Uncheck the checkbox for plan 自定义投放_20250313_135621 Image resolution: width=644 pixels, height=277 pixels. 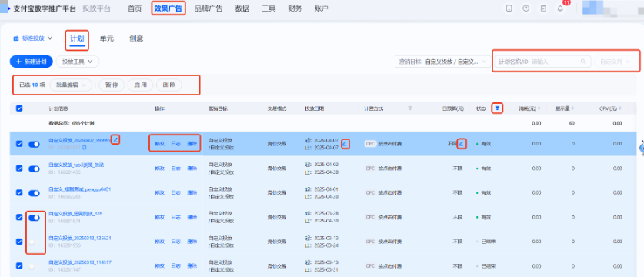coord(19,242)
